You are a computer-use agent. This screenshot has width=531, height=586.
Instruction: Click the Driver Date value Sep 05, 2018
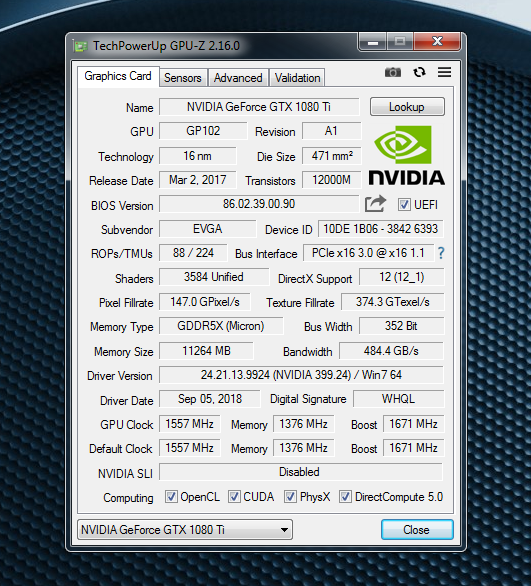click(x=210, y=399)
